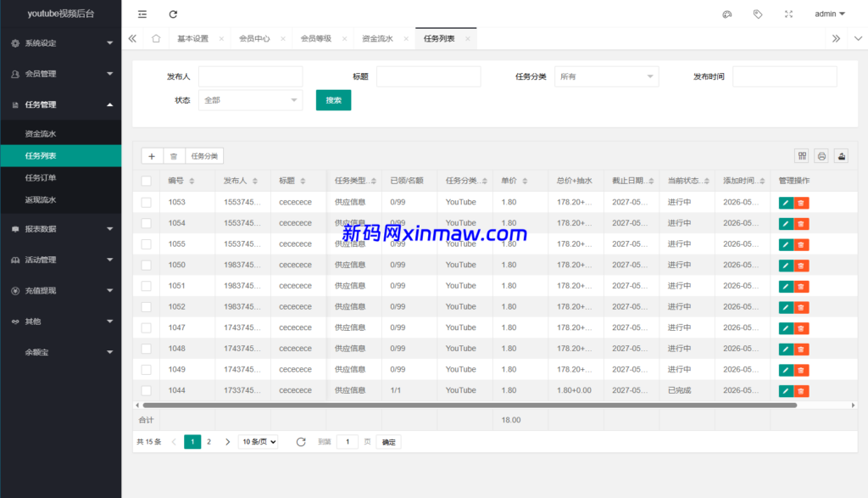Open the 10 条/页 page size dropdown

(258, 442)
